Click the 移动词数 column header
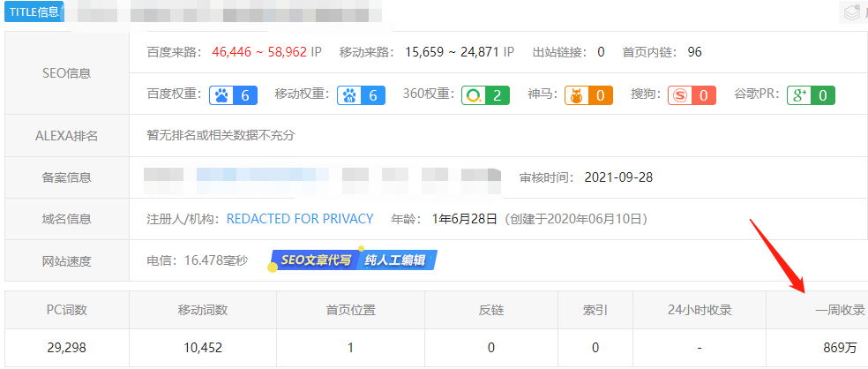Viewport: 868px width, 369px height. point(203,310)
